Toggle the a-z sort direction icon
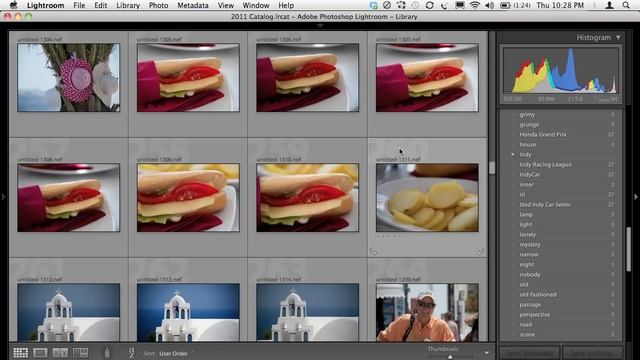 [x=131, y=353]
